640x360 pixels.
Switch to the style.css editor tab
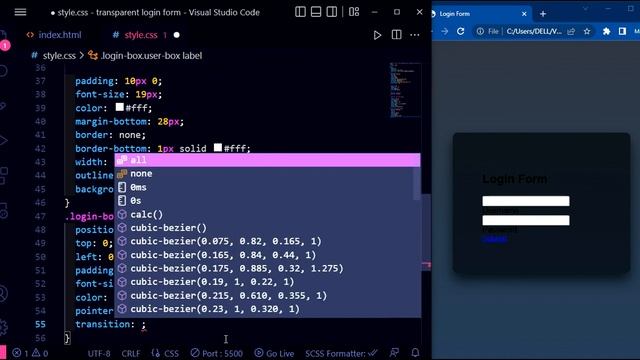(140, 35)
